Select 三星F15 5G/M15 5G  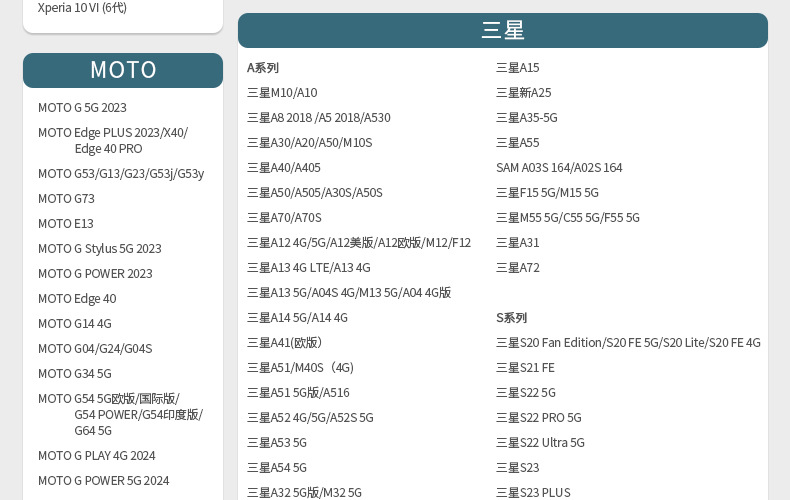547,193
